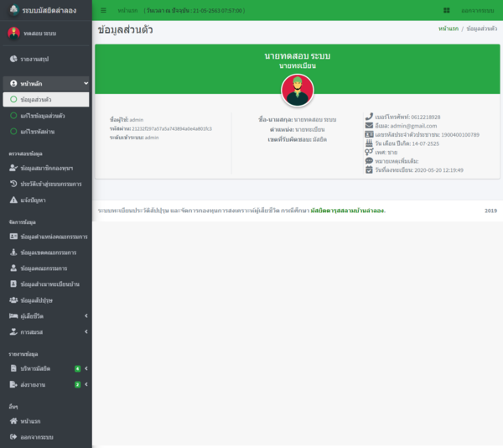Click หน้าแรก link in the top bar
The image size is (503, 448).
pos(127,11)
